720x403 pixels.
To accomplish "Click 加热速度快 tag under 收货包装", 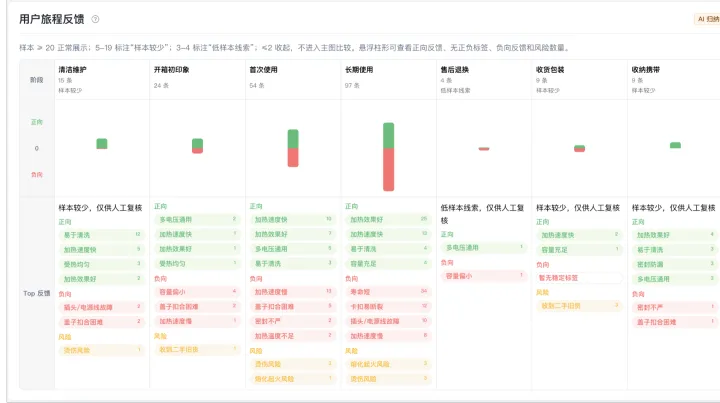I will pyautogui.click(x=579, y=235).
